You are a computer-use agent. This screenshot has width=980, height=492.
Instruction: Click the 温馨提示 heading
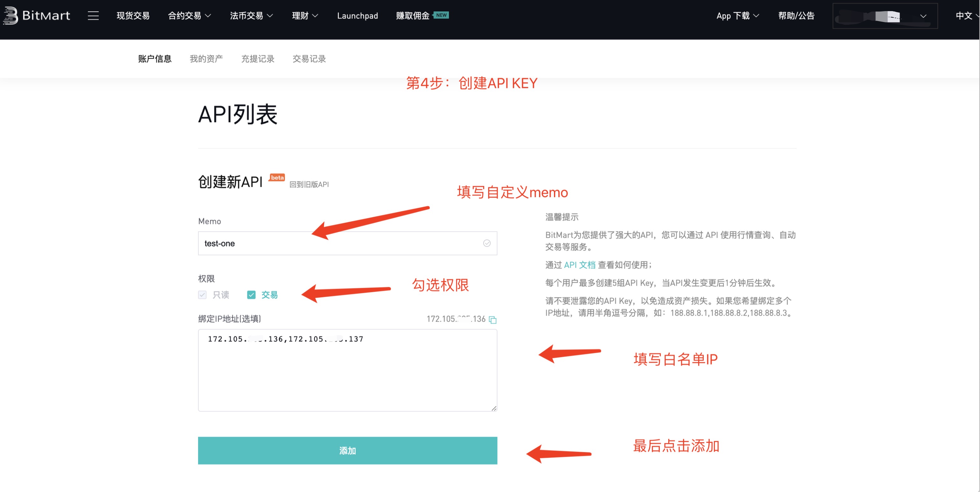click(x=562, y=217)
